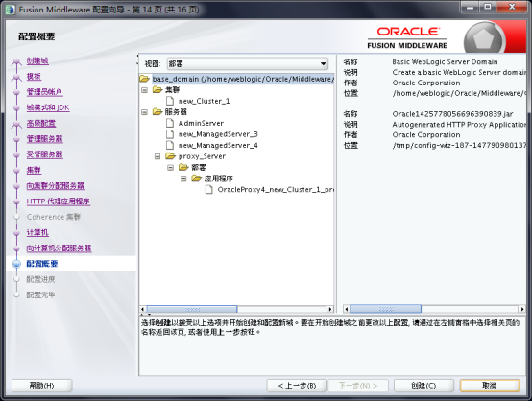This screenshot has width=532, height=401.
Task: Click the proxy_Server folder icon
Action: pyautogui.click(x=170, y=156)
